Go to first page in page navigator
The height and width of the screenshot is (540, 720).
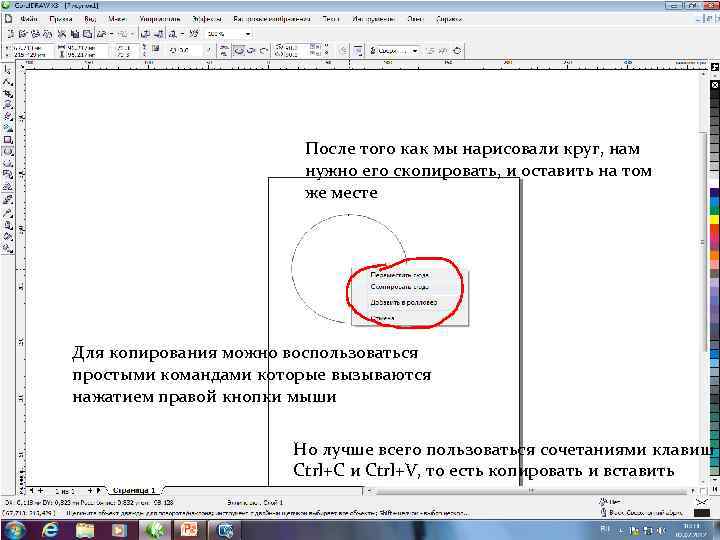click(x=31, y=491)
